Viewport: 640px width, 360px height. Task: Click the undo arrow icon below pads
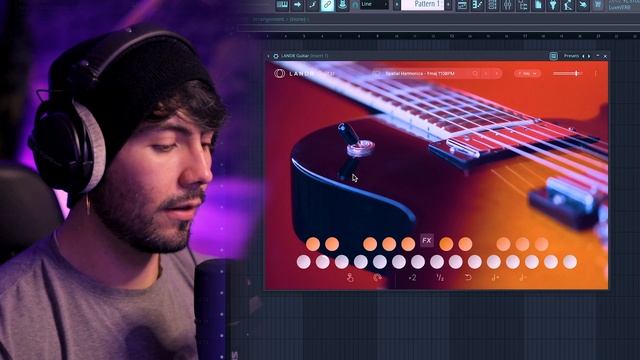[x=468, y=278]
